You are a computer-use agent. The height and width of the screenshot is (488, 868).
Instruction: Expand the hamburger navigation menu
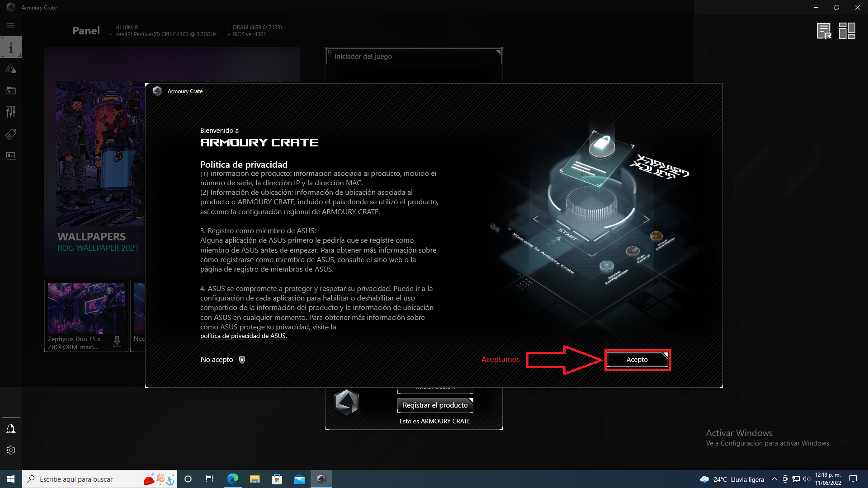[x=11, y=26]
